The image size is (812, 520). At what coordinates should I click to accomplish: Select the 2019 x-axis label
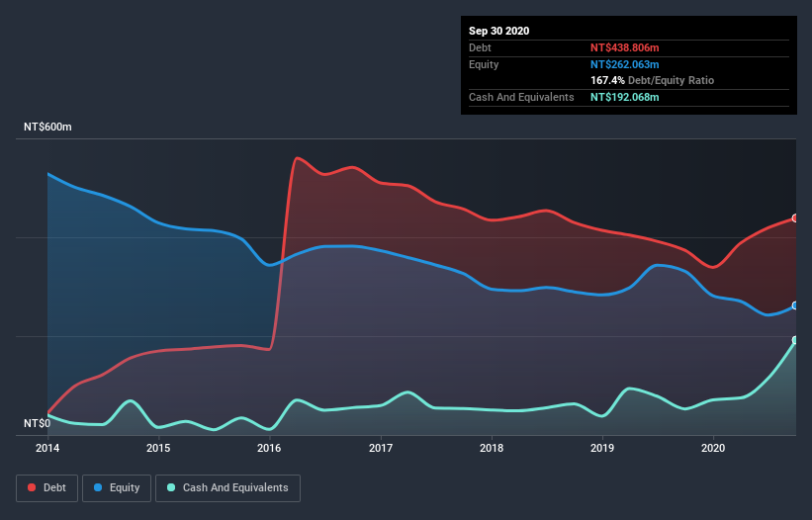pyautogui.click(x=602, y=448)
